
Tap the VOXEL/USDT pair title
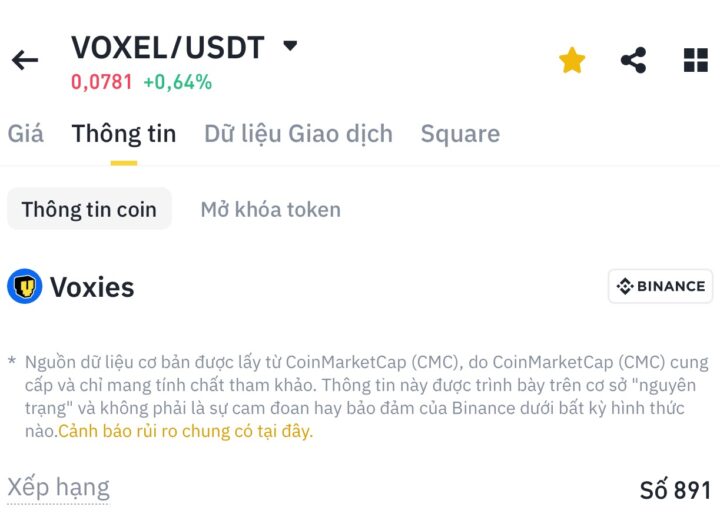click(x=168, y=47)
